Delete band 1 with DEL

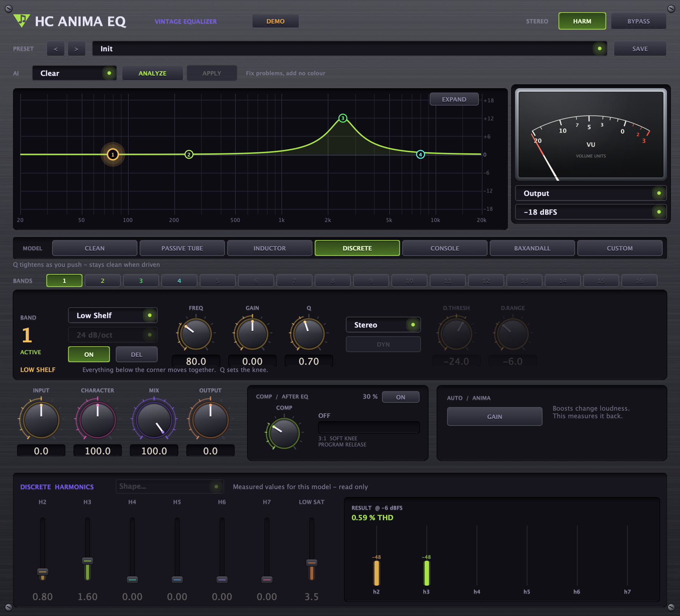tap(137, 355)
